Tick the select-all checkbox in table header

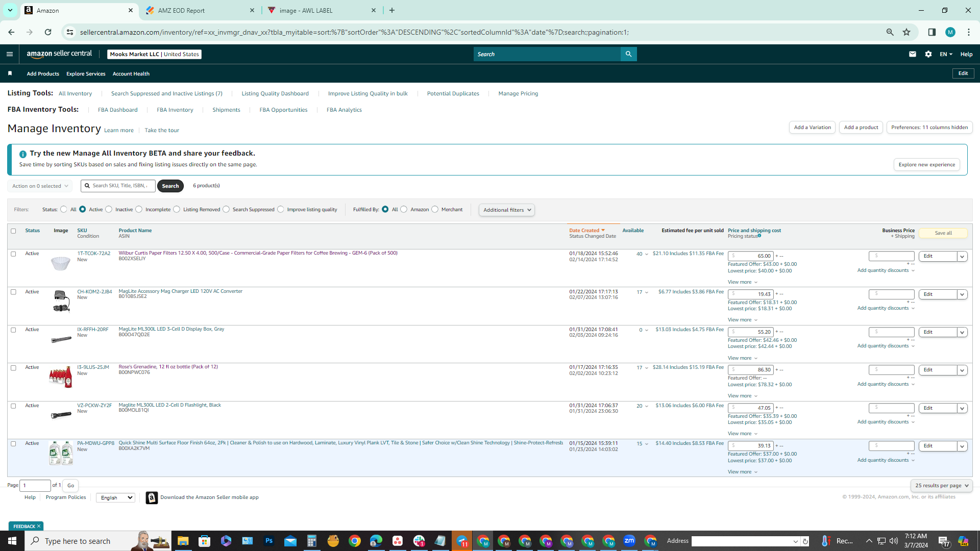pyautogui.click(x=13, y=231)
